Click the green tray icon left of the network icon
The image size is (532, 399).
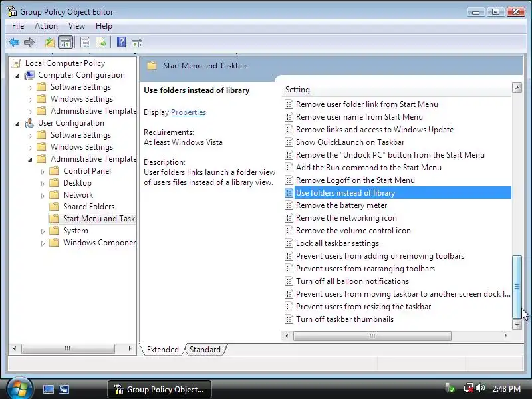click(x=450, y=388)
